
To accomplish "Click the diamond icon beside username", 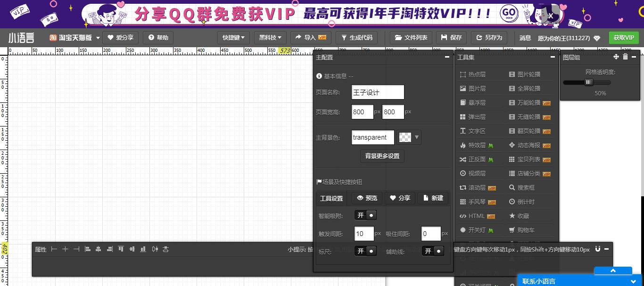I will pyautogui.click(x=596, y=38).
